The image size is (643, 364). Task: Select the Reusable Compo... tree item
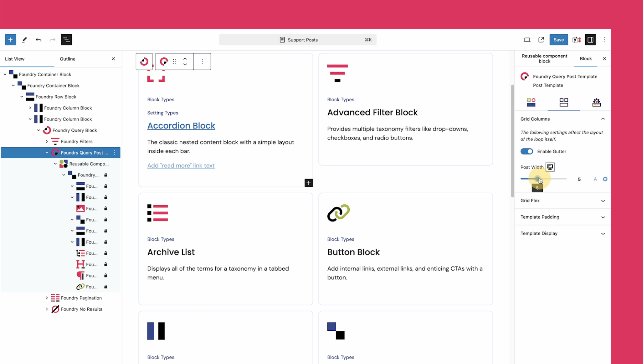[89, 164]
